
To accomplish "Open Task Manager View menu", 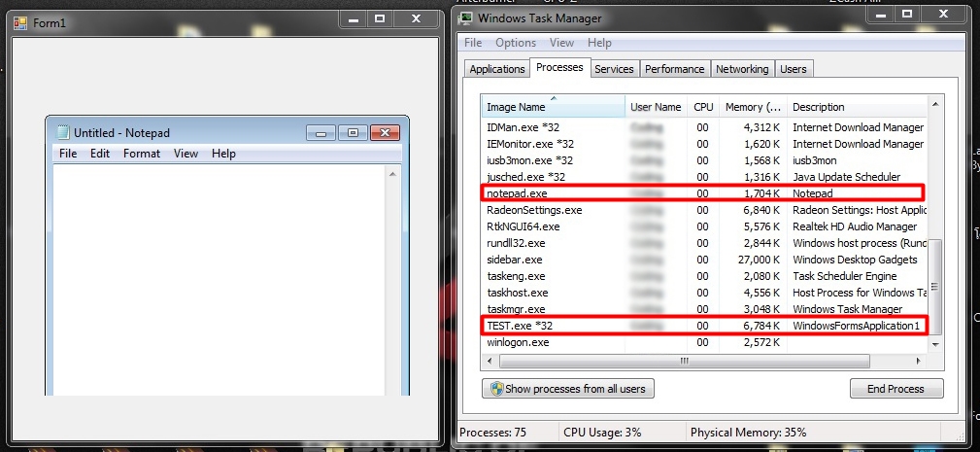I will (561, 43).
